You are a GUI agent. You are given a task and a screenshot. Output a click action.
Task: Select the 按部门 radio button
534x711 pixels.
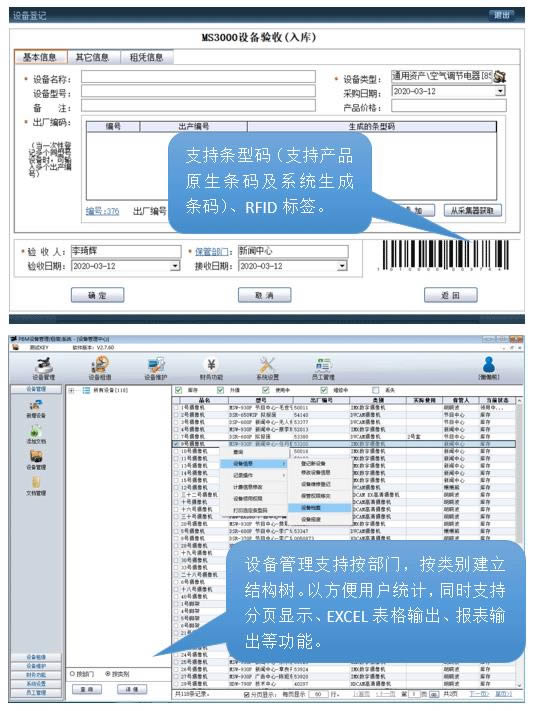point(72,674)
